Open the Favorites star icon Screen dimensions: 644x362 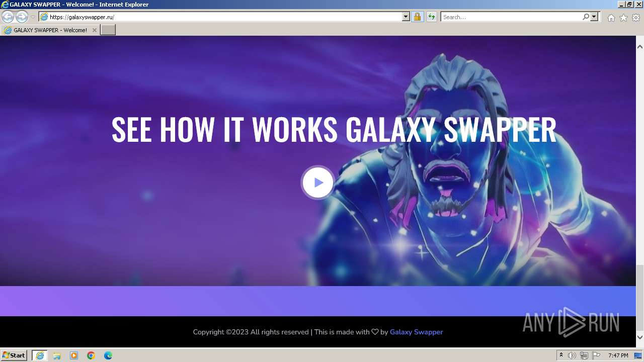[623, 18]
